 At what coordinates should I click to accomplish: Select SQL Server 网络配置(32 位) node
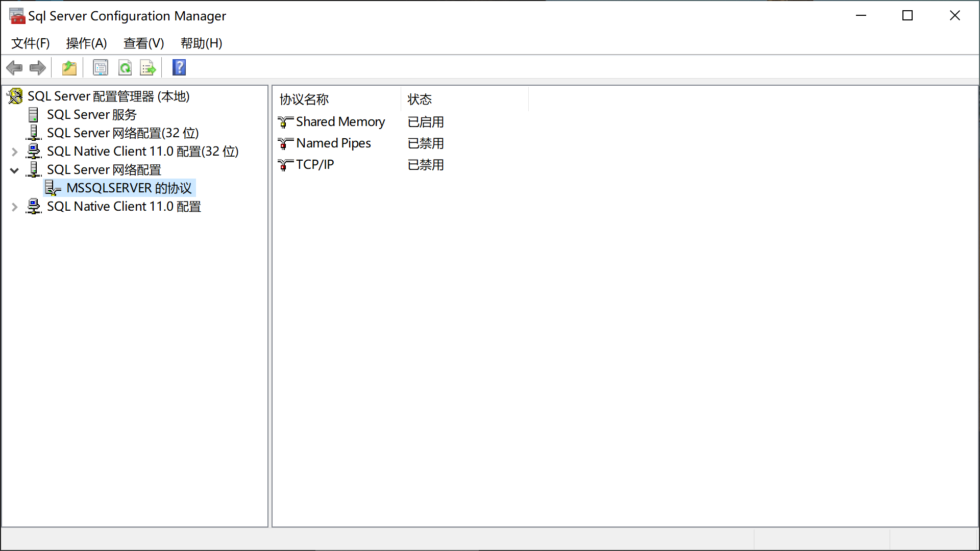tap(122, 133)
